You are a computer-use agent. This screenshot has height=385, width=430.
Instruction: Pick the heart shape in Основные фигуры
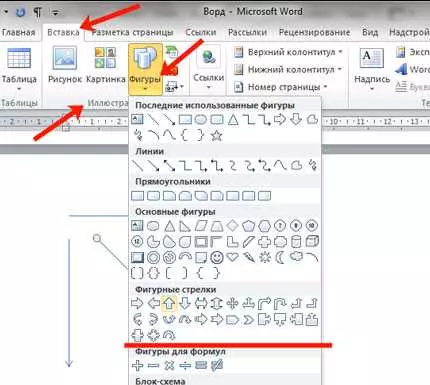233,256
